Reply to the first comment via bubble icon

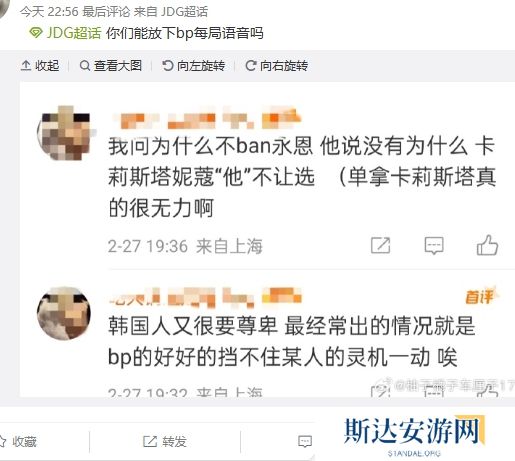pos(434,246)
